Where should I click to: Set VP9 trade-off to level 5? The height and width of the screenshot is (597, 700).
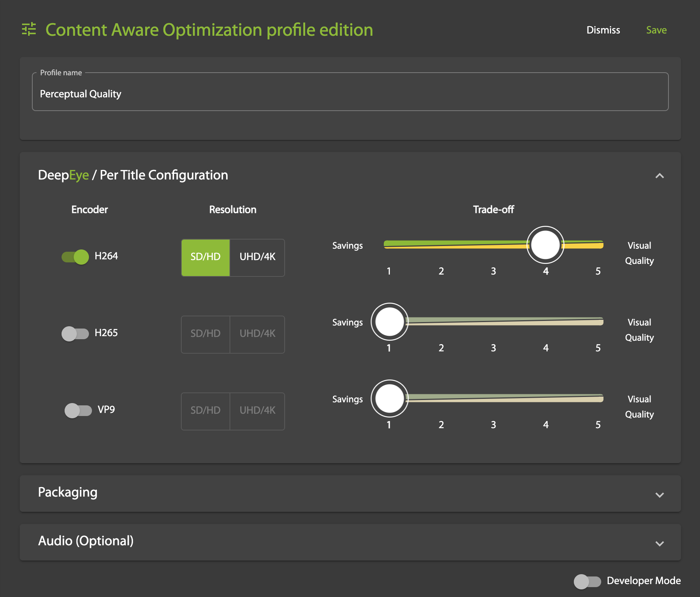tap(598, 399)
